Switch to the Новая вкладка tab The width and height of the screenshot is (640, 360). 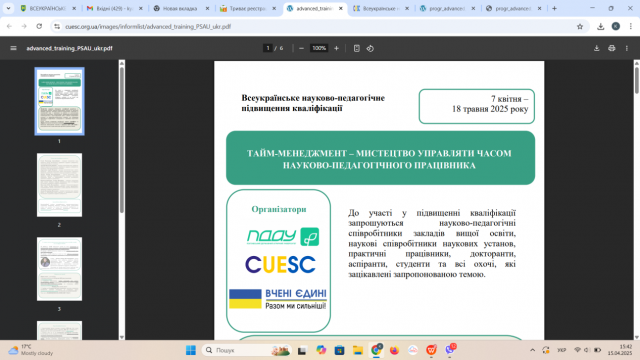coord(181,8)
